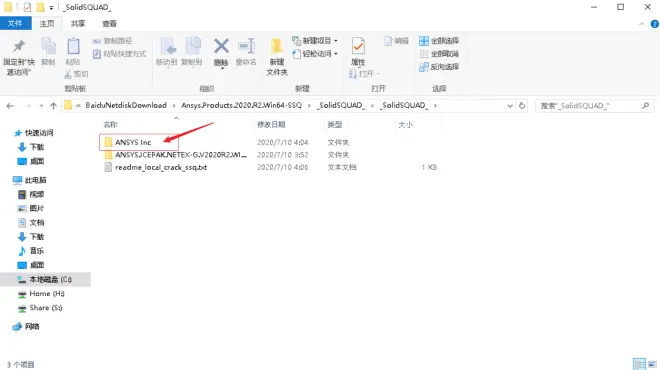Viewport: 660px width, 370px height.
Task: Click Select none in ribbon
Action: click(439, 54)
